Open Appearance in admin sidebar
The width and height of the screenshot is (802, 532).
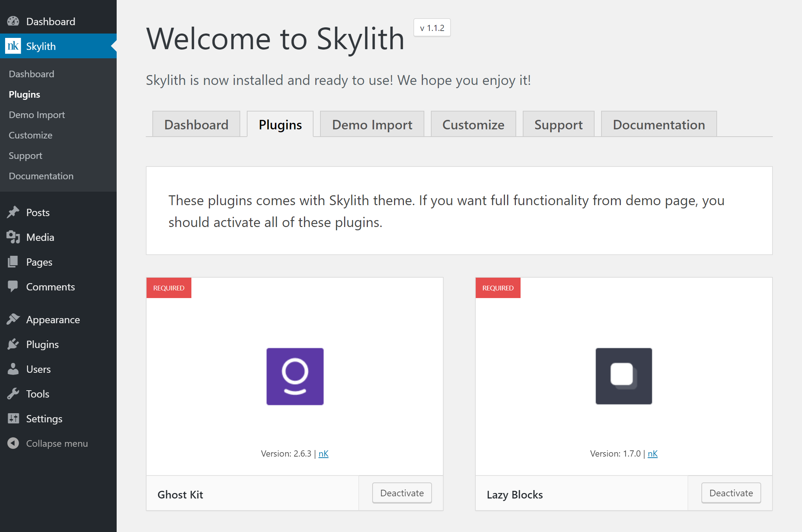click(x=58, y=320)
